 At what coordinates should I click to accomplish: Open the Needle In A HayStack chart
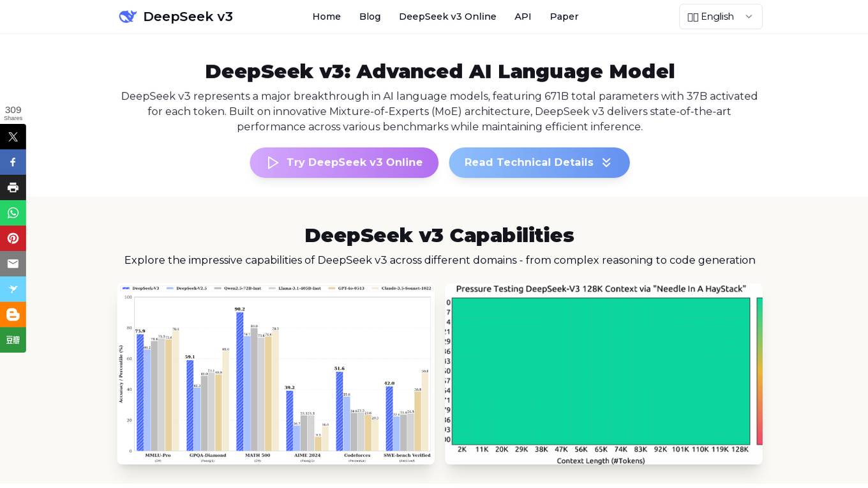tap(604, 374)
